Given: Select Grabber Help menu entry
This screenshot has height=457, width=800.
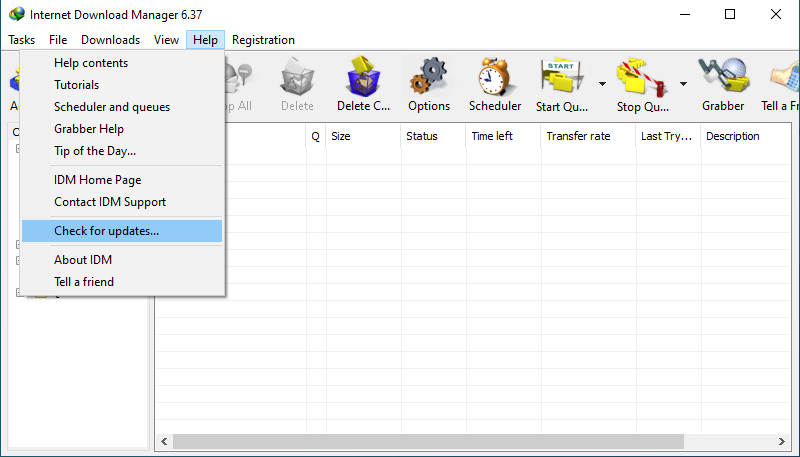Looking at the screenshot, I should pos(122,129).
